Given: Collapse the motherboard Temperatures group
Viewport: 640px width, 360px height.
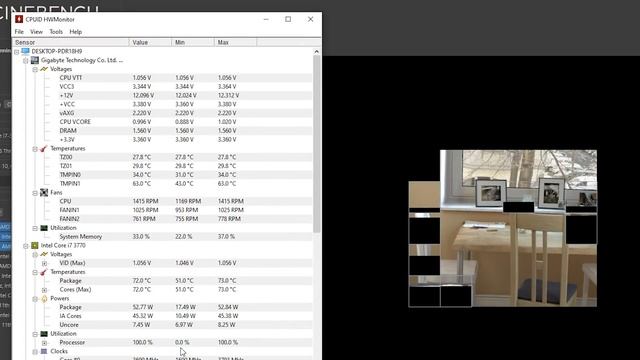Looking at the screenshot, I should [x=35, y=149].
